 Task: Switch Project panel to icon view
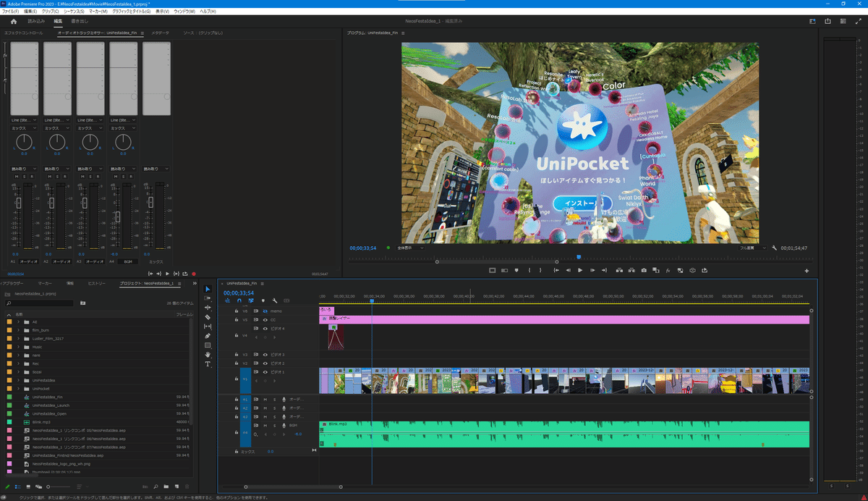click(x=28, y=487)
